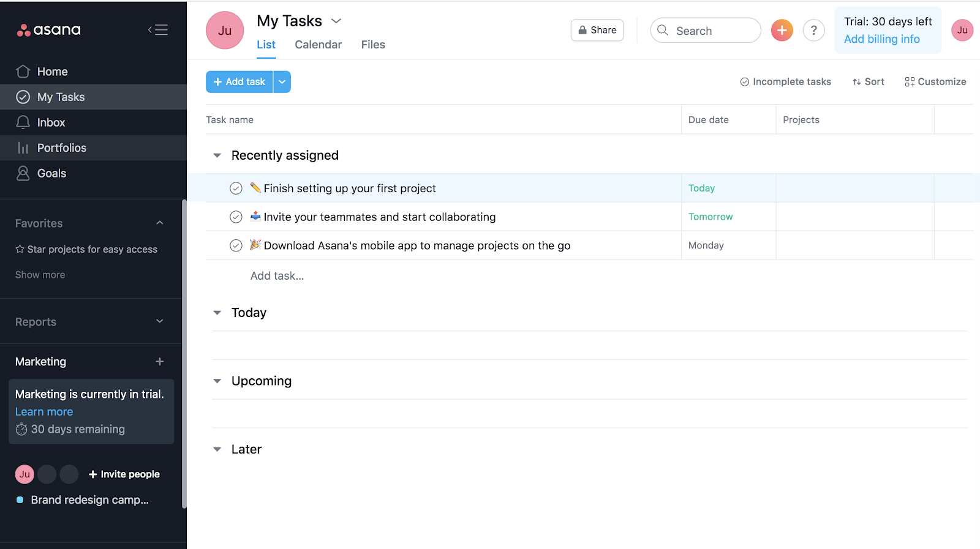Mark Finish setting up your first project complete
980x549 pixels.
(236, 189)
